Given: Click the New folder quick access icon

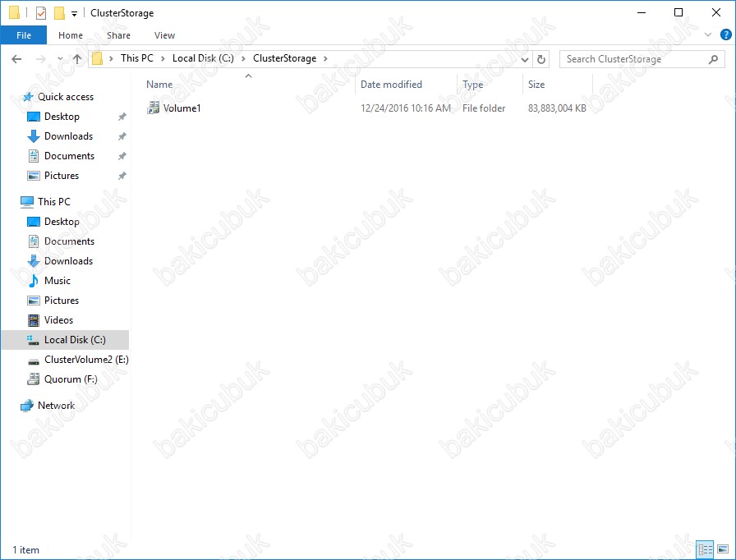Looking at the screenshot, I should point(59,12).
